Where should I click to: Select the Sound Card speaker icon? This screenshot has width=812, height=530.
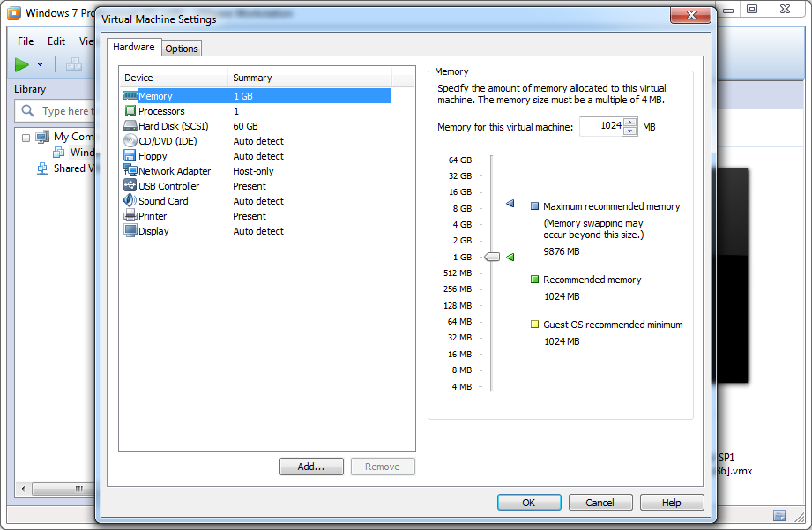[130, 201]
